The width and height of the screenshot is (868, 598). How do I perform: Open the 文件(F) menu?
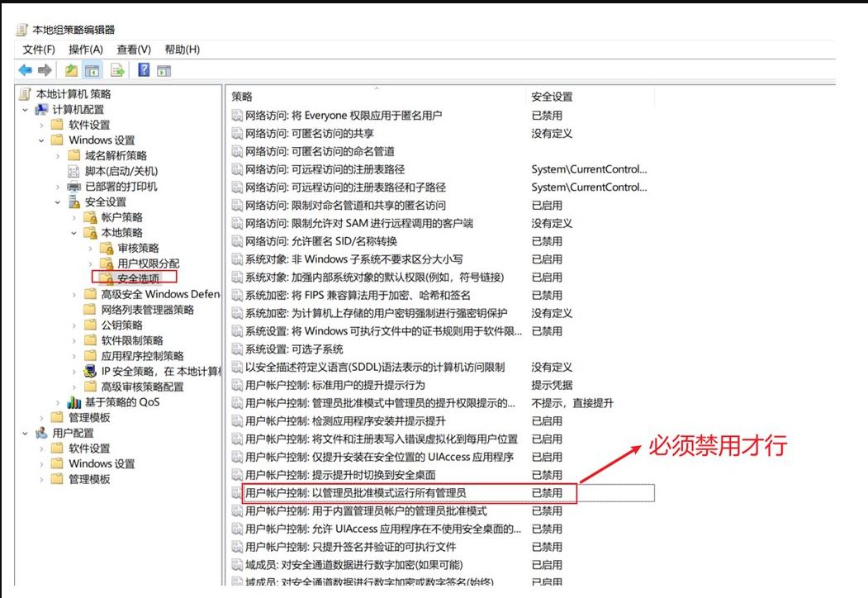39,50
